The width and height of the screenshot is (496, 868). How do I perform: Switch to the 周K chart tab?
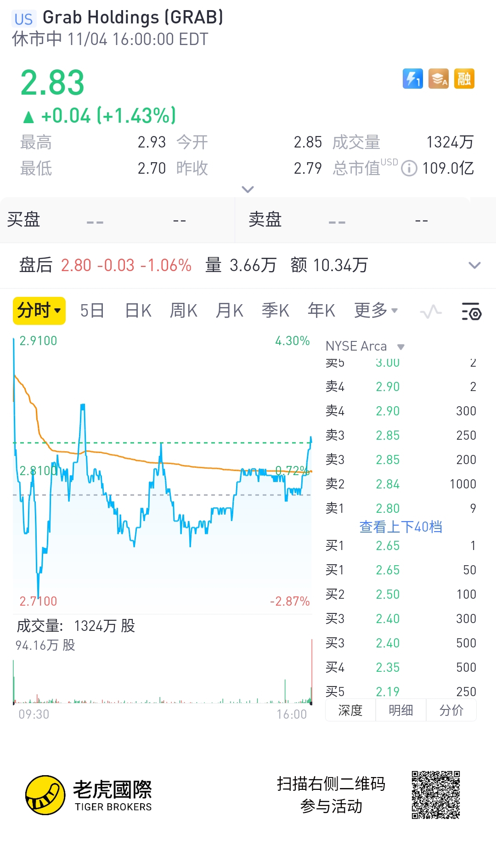coord(184,311)
